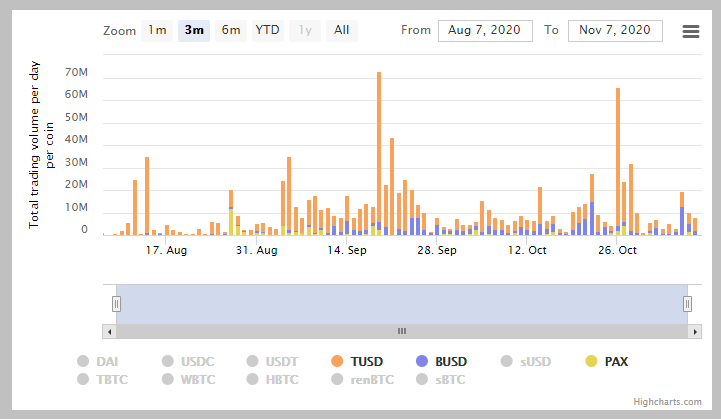
Task: Select the All zoom range
Action: click(342, 30)
